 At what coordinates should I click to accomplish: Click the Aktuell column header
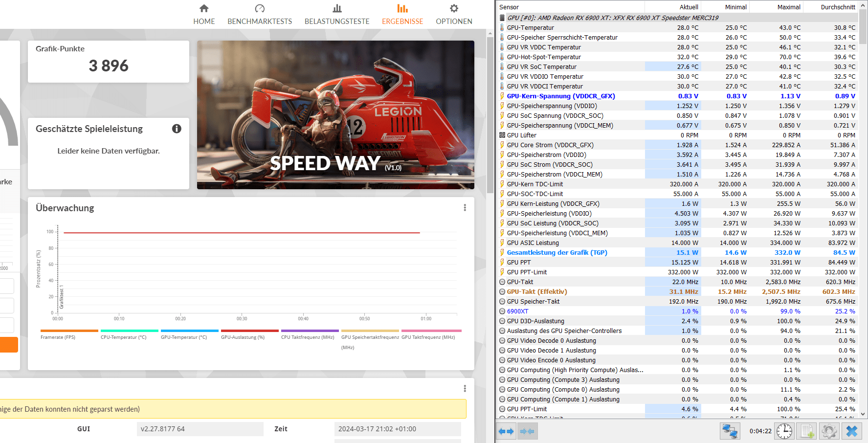[673, 7]
